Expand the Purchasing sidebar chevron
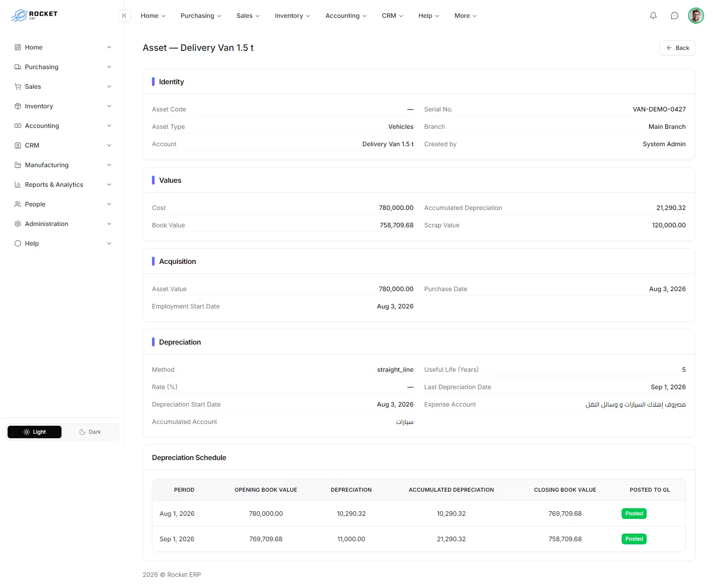The image size is (713, 588). point(109,67)
